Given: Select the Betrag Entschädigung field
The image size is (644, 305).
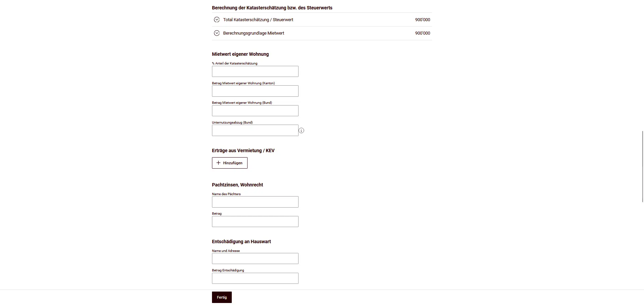Looking at the screenshot, I should (255, 278).
